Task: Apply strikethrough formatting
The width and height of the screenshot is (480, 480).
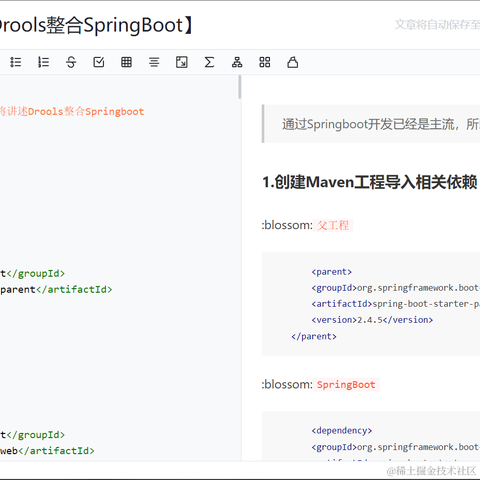Action: (71, 62)
